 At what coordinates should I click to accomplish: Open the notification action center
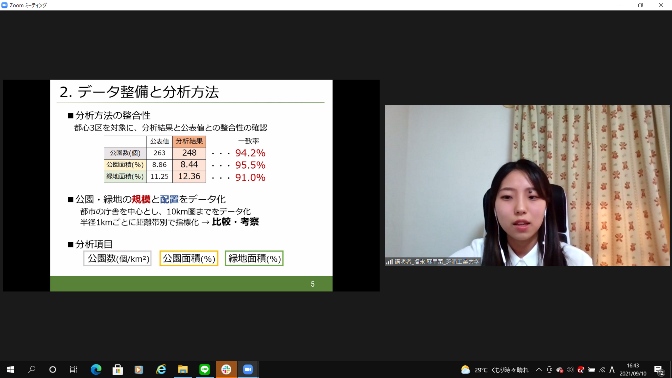tap(659, 369)
